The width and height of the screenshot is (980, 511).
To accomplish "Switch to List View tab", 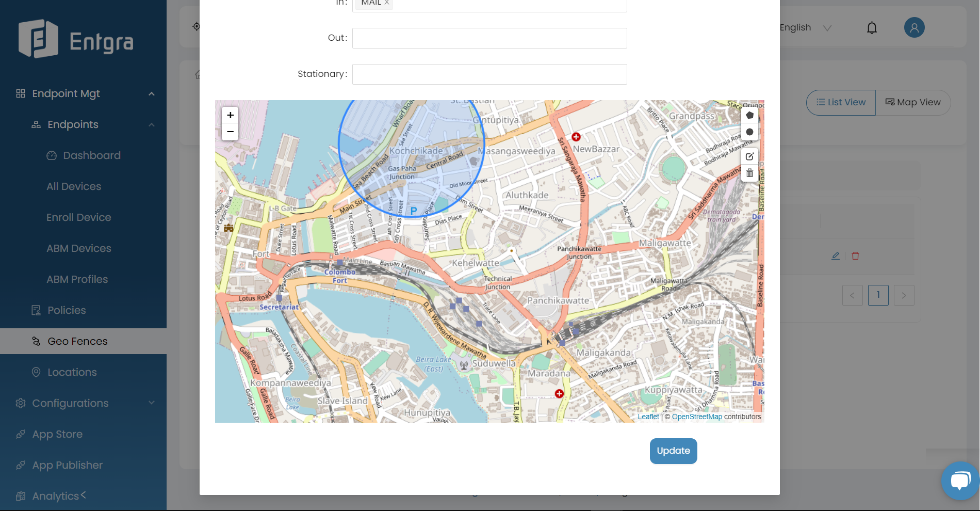I will pos(841,102).
